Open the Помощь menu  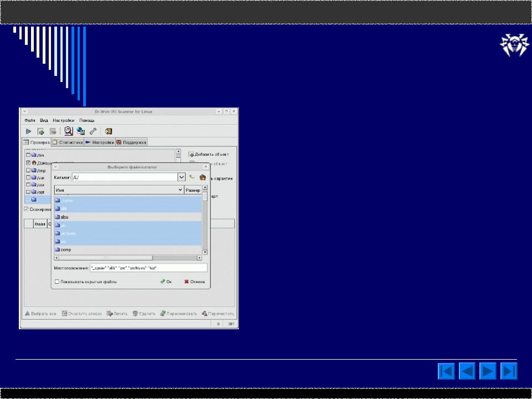[x=87, y=120]
